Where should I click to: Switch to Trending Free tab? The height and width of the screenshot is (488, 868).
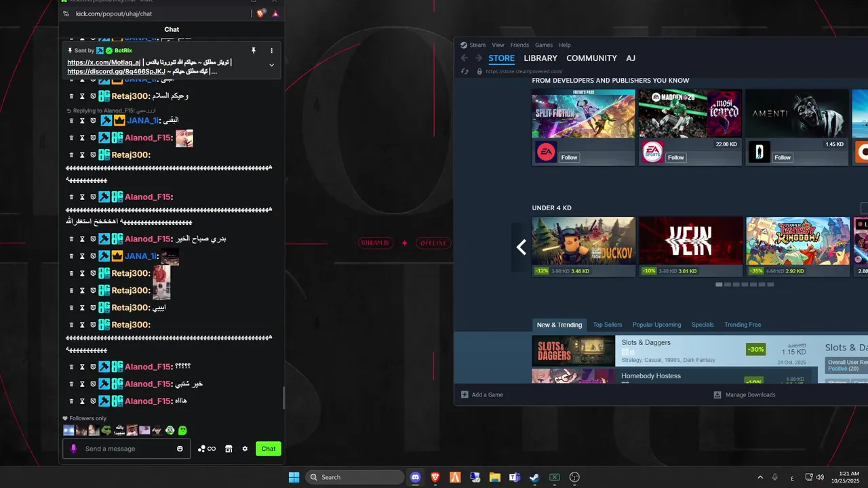(x=743, y=325)
